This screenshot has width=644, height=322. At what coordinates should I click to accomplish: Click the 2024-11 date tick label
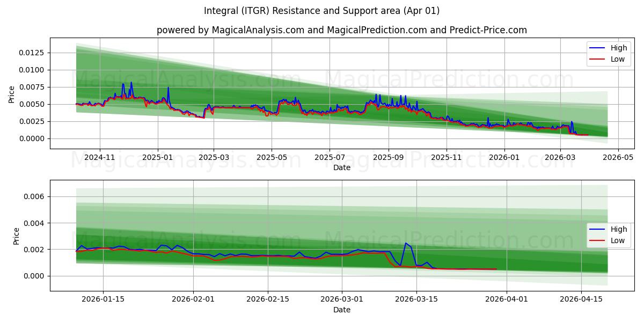click(100, 157)
